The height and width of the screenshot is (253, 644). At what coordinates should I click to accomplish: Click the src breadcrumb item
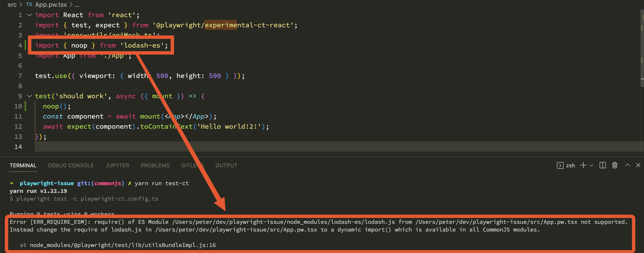coord(12,5)
